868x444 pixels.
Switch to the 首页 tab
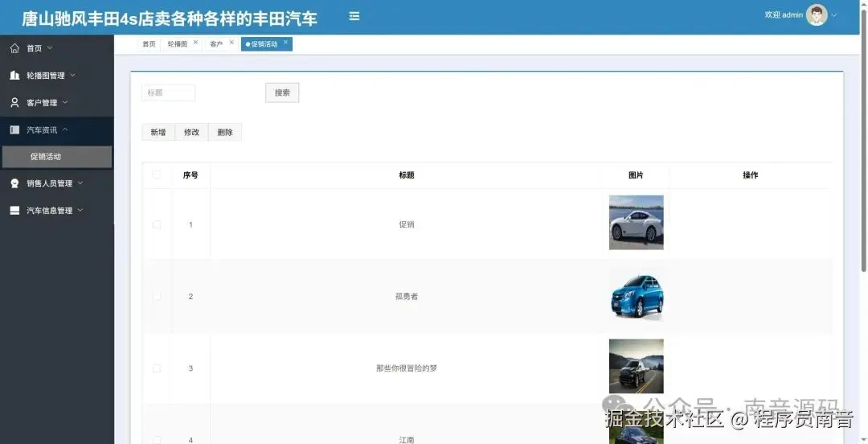point(149,43)
